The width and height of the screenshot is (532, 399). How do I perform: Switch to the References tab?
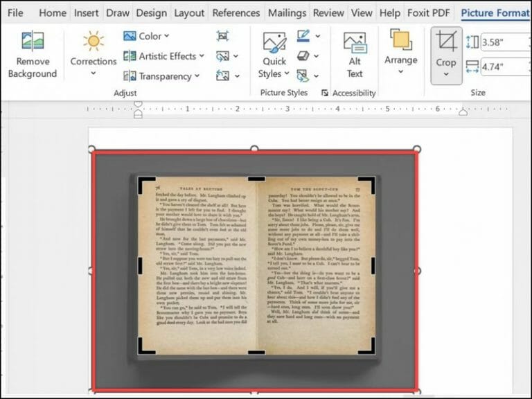tap(236, 13)
